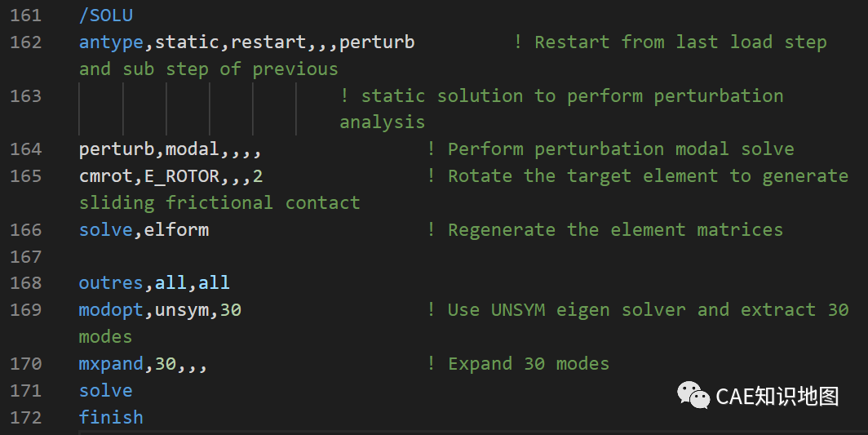Click the elform argument on line 166
The image size is (868, 435).
(176, 230)
